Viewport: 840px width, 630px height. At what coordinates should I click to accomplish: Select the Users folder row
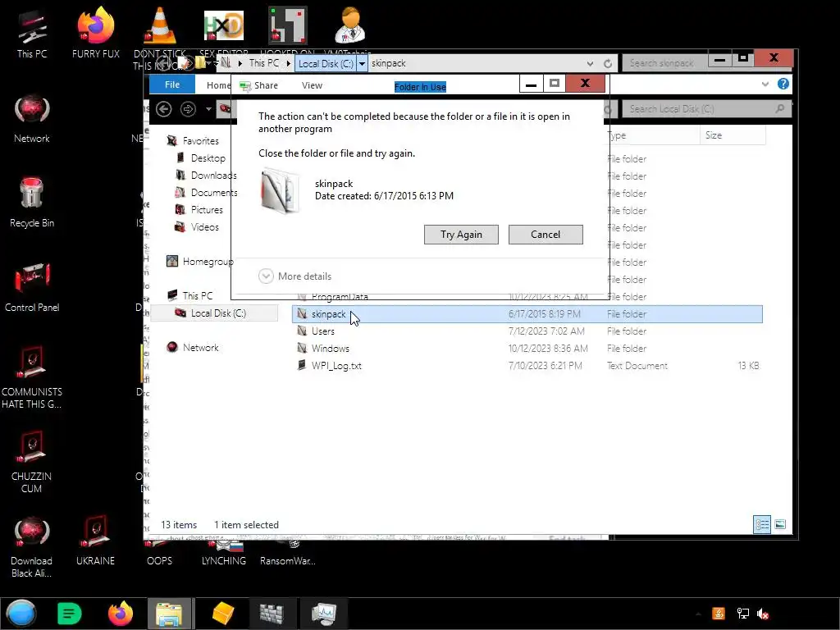click(x=527, y=331)
